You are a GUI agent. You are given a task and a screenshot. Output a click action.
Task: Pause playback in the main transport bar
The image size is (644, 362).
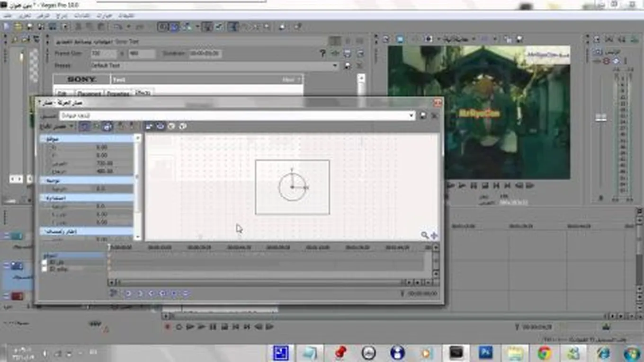click(213, 327)
